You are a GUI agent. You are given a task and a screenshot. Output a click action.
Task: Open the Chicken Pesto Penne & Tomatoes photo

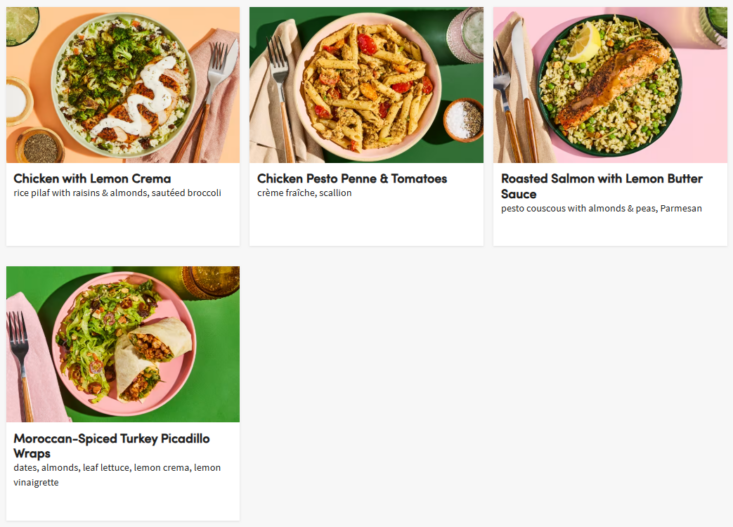coord(366,85)
